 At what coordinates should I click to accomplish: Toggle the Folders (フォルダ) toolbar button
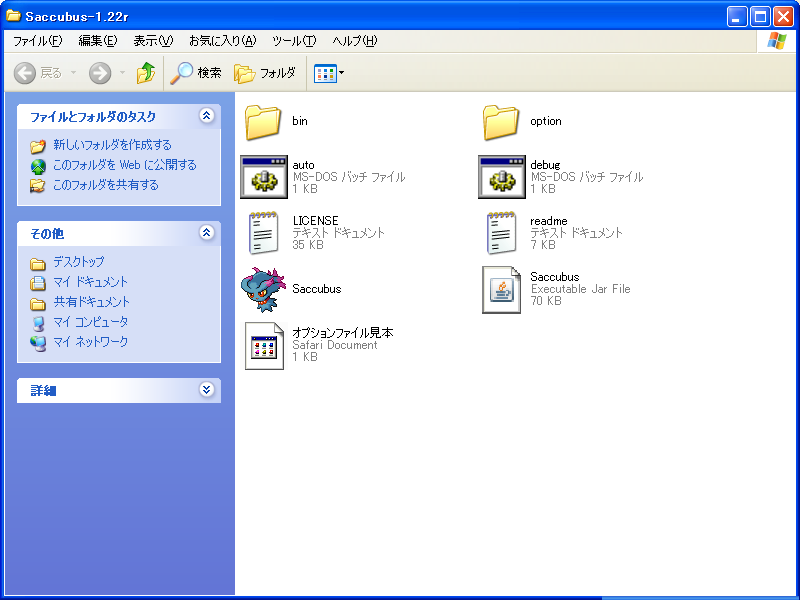click(265, 73)
